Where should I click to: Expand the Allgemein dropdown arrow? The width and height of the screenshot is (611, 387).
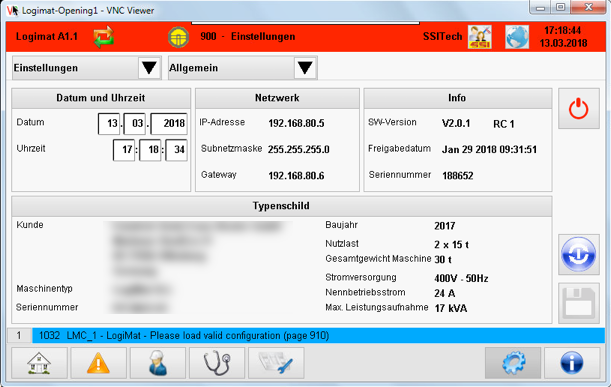(x=305, y=68)
